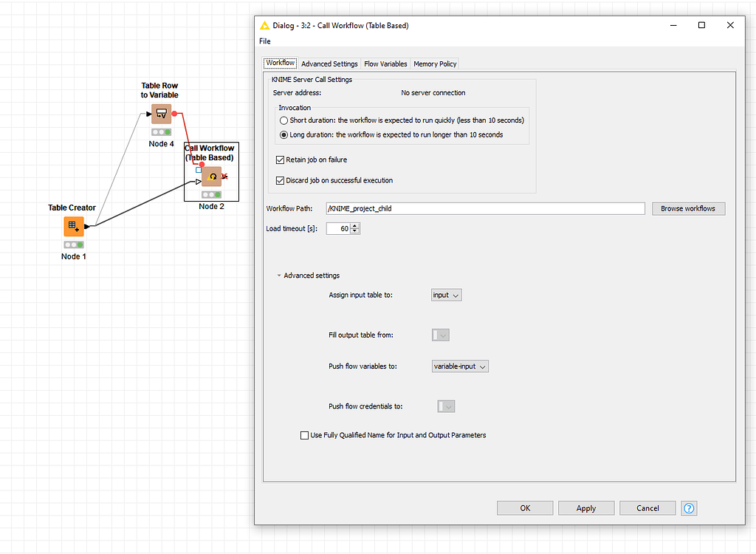Click the Browse workflows button
The width and height of the screenshot is (756, 554).
pyautogui.click(x=688, y=208)
